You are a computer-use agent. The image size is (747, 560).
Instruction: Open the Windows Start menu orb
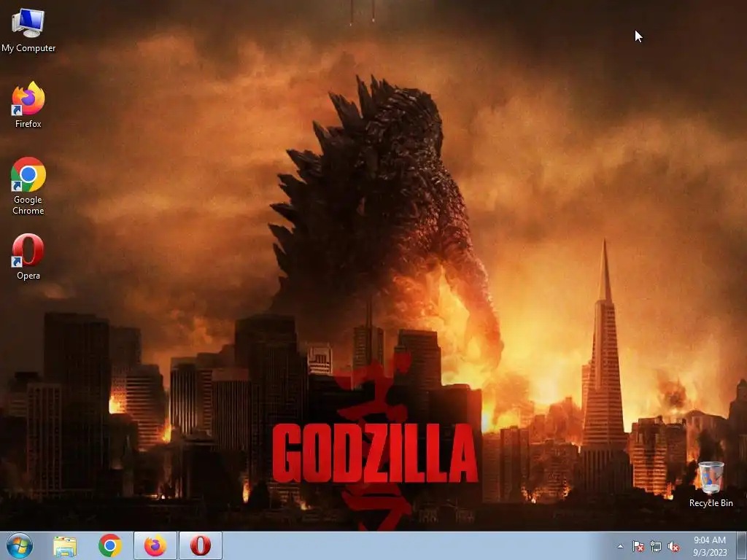point(20,545)
